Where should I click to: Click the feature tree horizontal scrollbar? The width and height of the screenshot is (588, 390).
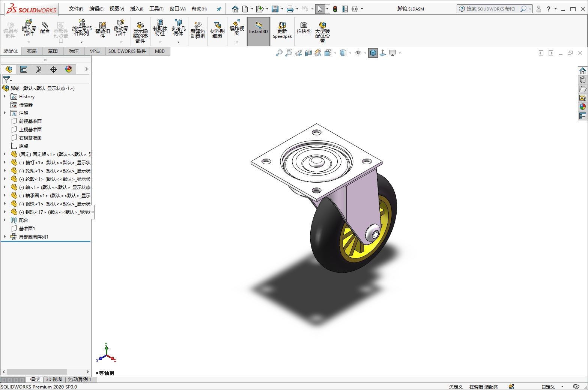point(37,372)
